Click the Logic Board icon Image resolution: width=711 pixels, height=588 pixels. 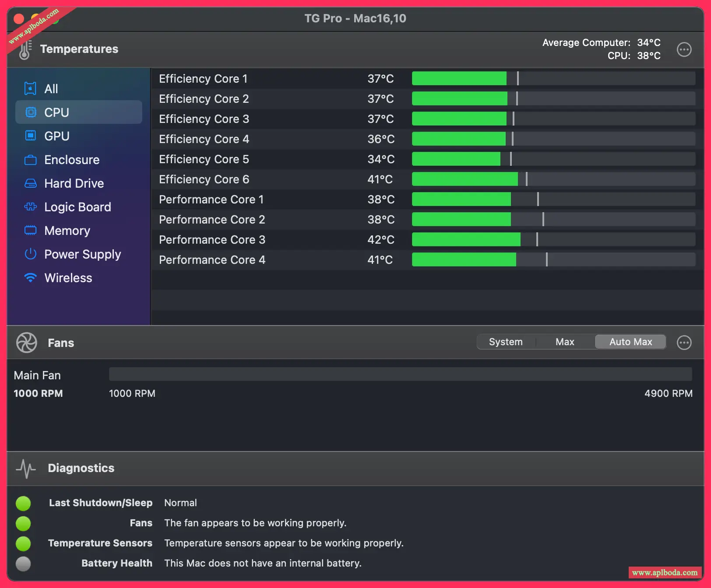tap(30, 207)
